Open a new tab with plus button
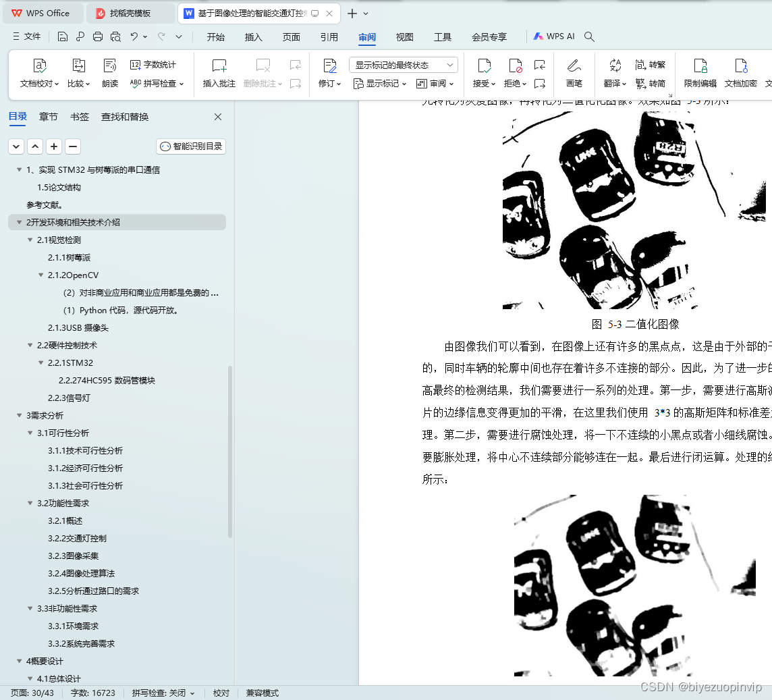 [x=352, y=14]
